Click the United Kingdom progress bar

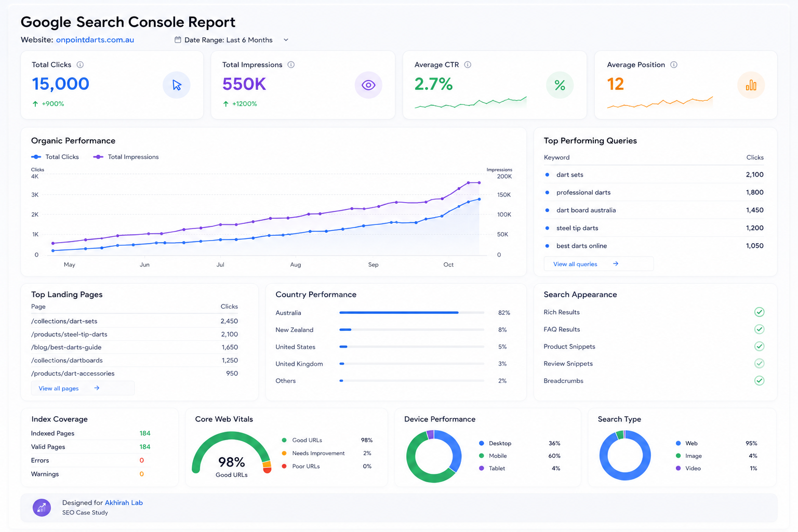pyautogui.click(x=411, y=364)
